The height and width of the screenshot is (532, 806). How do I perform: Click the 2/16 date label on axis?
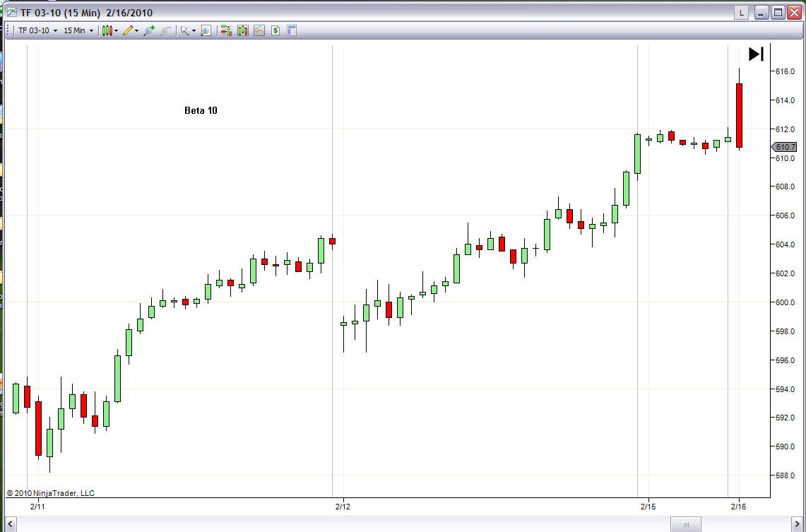(739, 507)
